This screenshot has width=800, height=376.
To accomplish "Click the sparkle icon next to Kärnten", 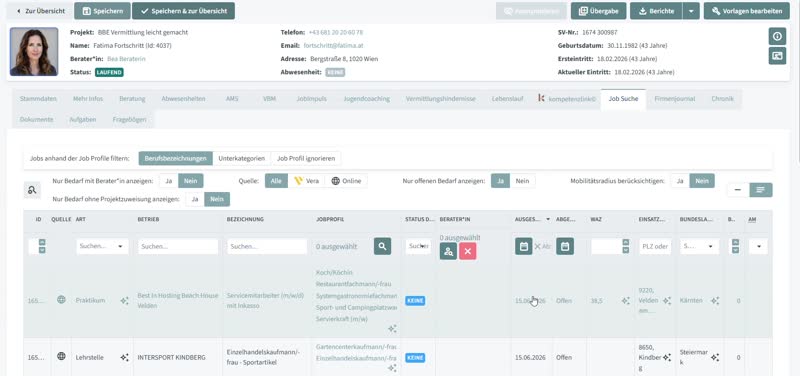I will [x=715, y=301].
